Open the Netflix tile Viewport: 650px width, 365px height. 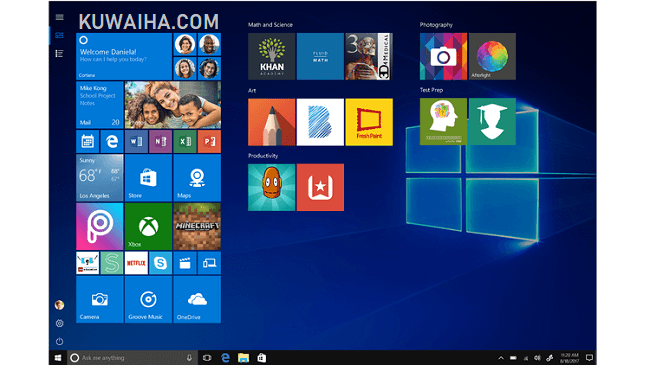pyautogui.click(x=136, y=263)
